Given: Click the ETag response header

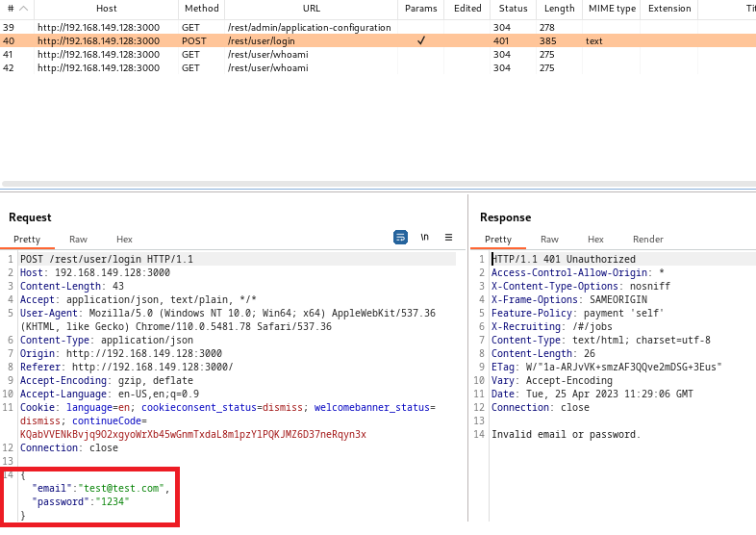Looking at the screenshot, I should (x=607, y=368).
